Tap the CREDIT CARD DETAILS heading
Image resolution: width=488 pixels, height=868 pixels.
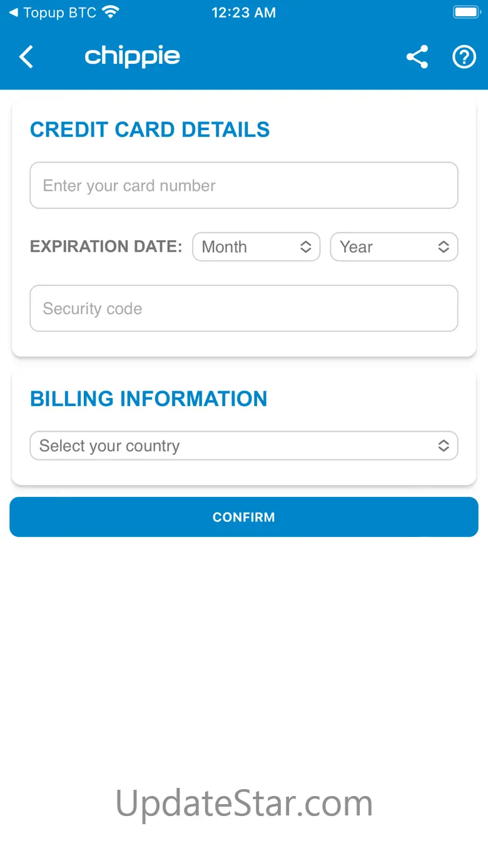pyautogui.click(x=150, y=130)
